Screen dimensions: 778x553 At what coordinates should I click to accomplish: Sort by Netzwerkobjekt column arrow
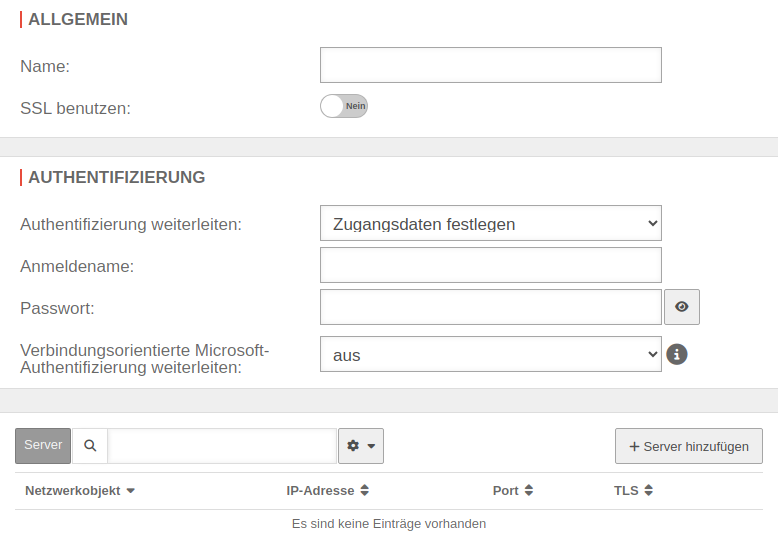tap(131, 491)
